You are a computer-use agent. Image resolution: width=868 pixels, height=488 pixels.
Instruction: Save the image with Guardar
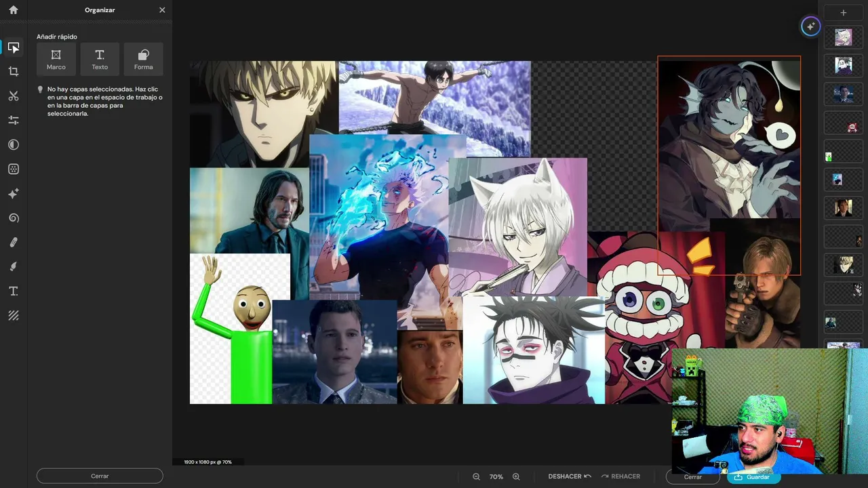pos(753,476)
